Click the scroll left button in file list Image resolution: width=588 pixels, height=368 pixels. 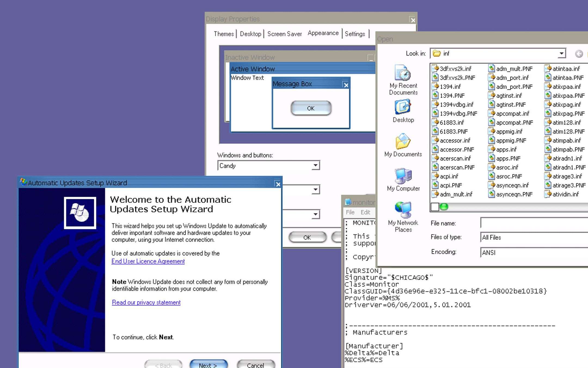point(435,207)
